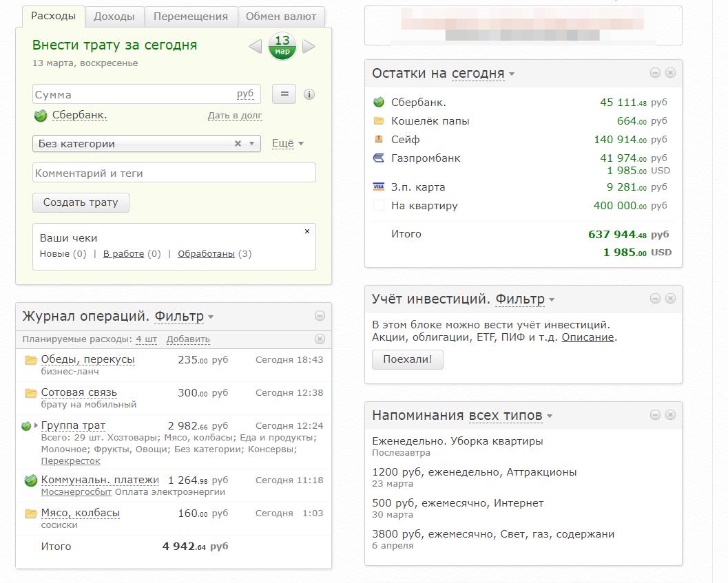Click the next day arrow

pos(309,47)
